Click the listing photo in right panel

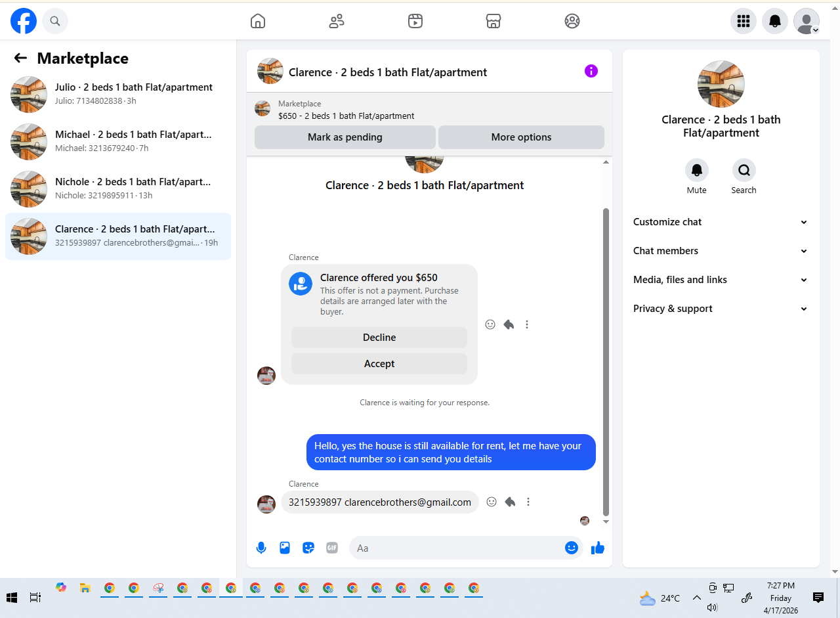(721, 84)
